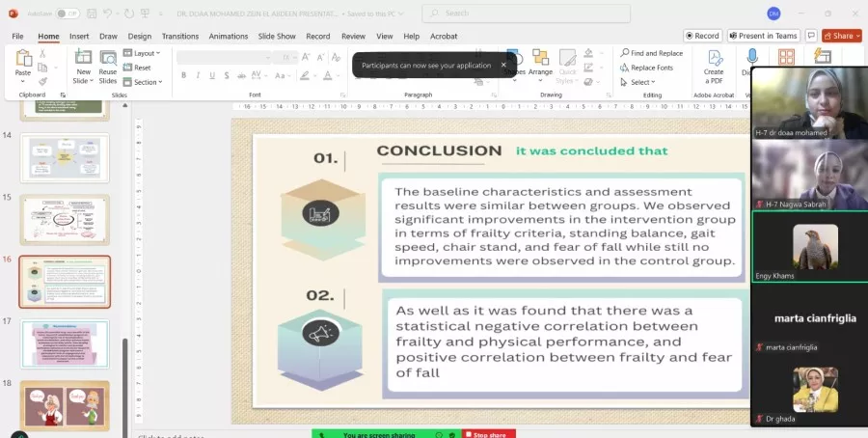Select slide 17 thumbnail

point(65,343)
